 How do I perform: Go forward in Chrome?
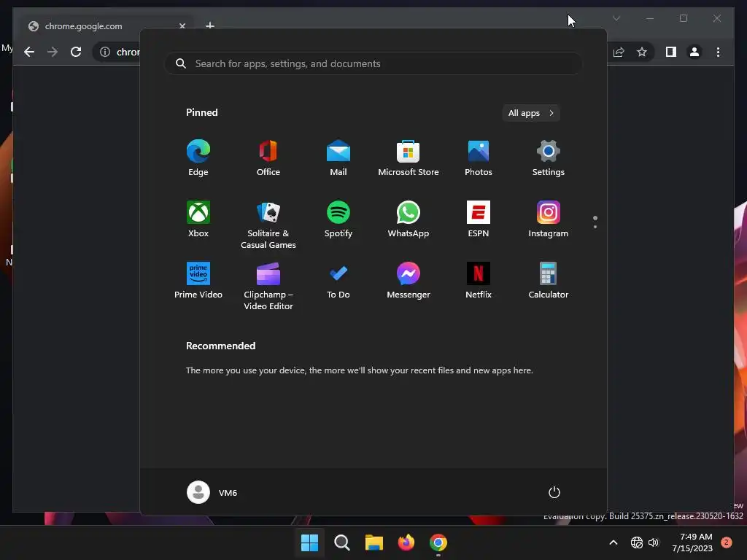[53, 52]
